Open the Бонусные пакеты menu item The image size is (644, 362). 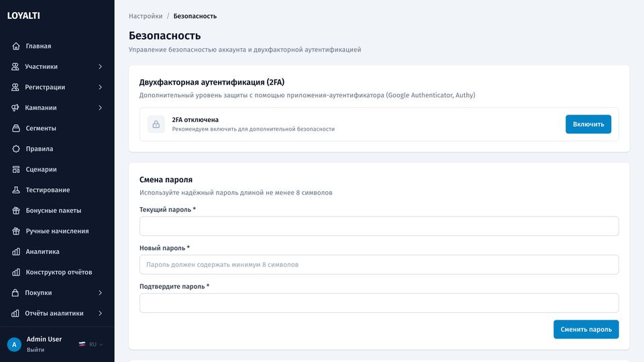point(57,210)
